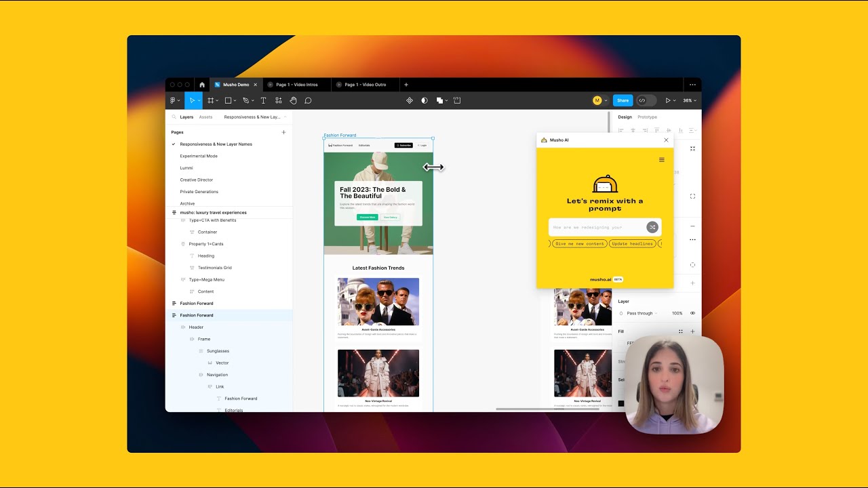Open the Assets tab

205,117
